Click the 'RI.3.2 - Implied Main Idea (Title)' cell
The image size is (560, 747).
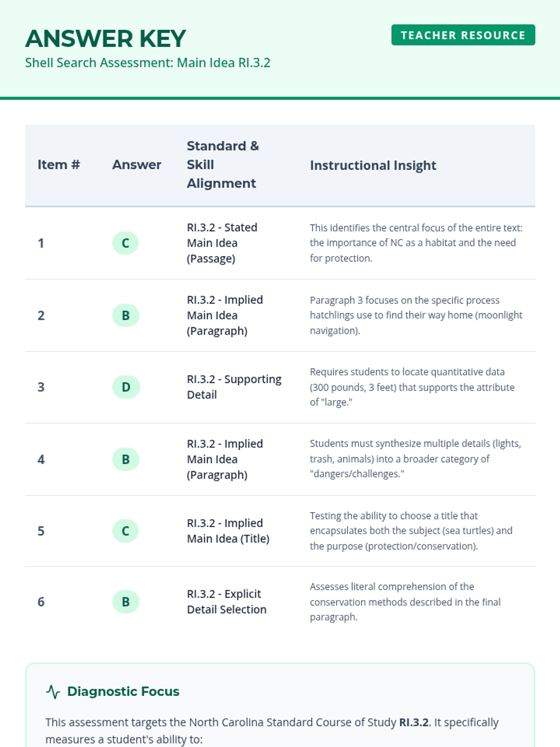coord(228,531)
